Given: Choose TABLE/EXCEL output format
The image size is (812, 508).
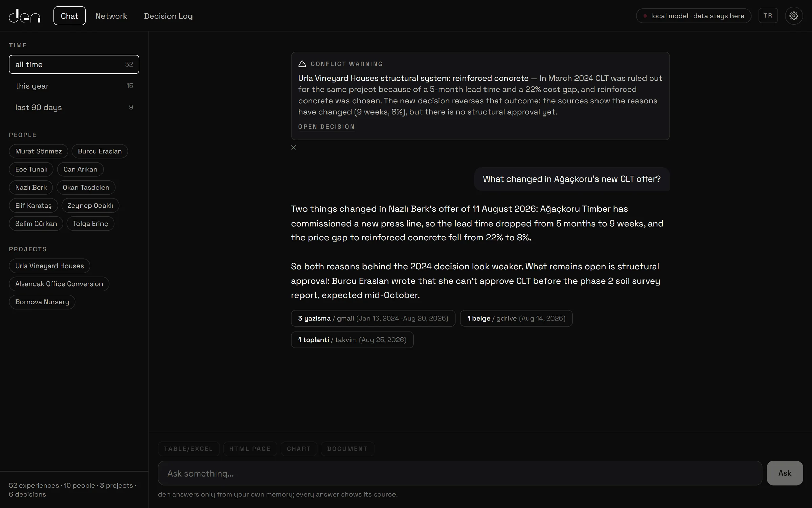Looking at the screenshot, I should pos(188,449).
